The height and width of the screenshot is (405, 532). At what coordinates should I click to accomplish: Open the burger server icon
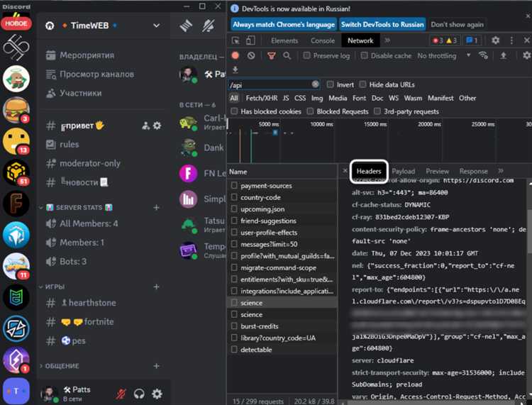tap(16, 109)
